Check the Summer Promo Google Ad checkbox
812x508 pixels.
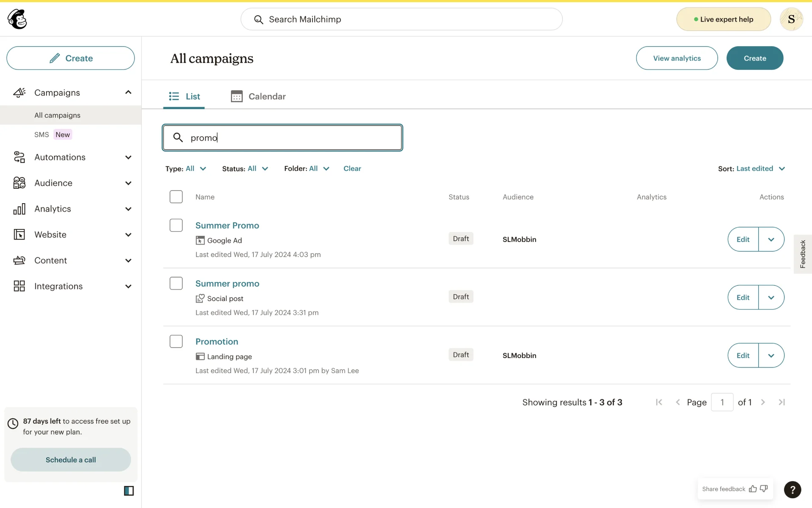click(176, 225)
